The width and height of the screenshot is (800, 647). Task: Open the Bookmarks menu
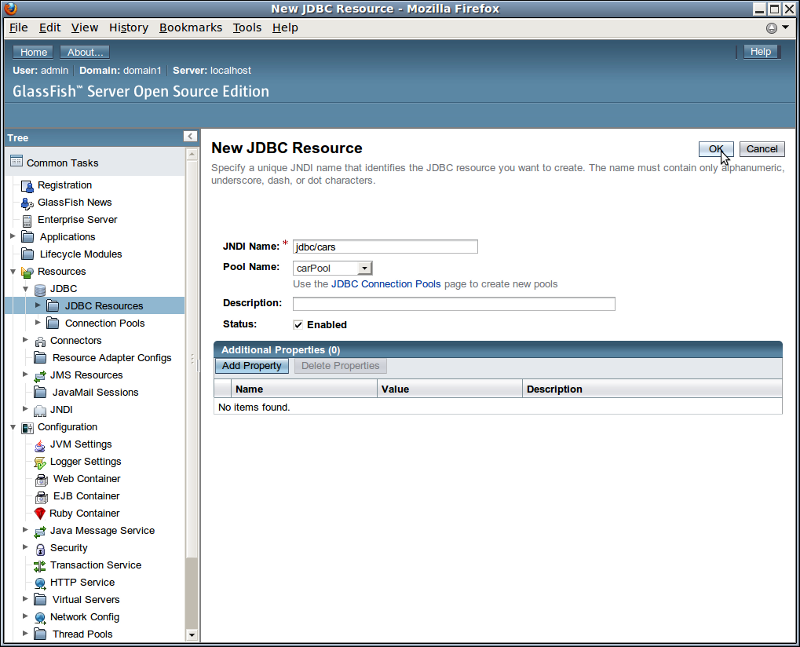pyautogui.click(x=190, y=27)
